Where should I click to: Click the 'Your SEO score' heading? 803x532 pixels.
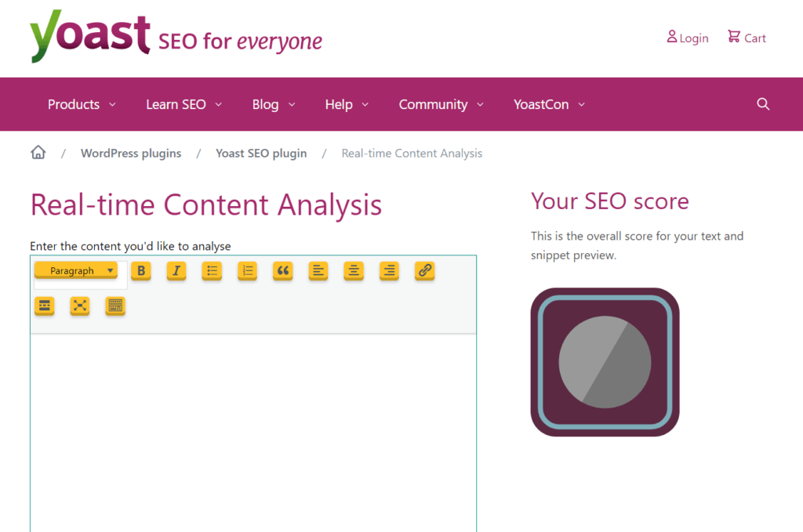[610, 201]
